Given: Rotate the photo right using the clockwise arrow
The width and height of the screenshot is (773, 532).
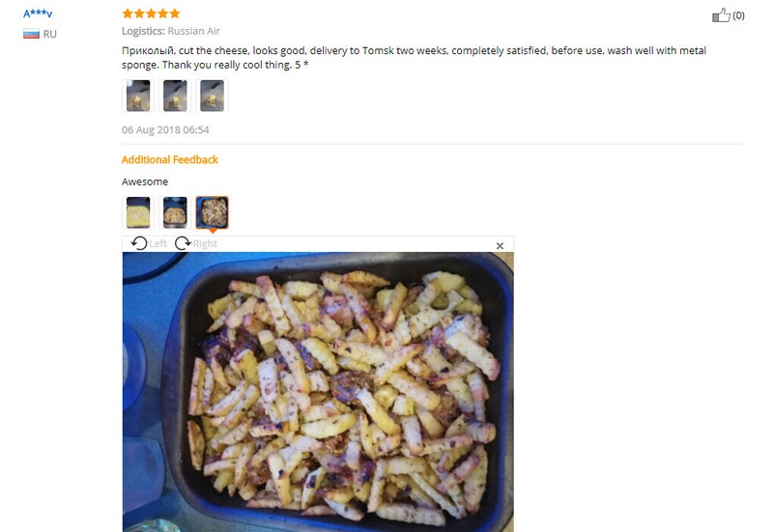Looking at the screenshot, I should coord(183,243).
